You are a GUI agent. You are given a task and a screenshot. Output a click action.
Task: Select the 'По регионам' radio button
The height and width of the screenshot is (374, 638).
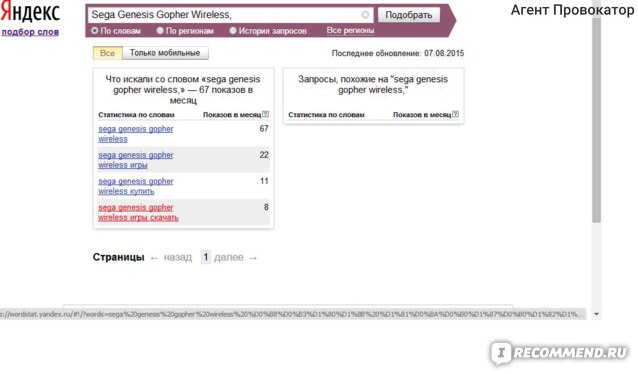point(160,31)
